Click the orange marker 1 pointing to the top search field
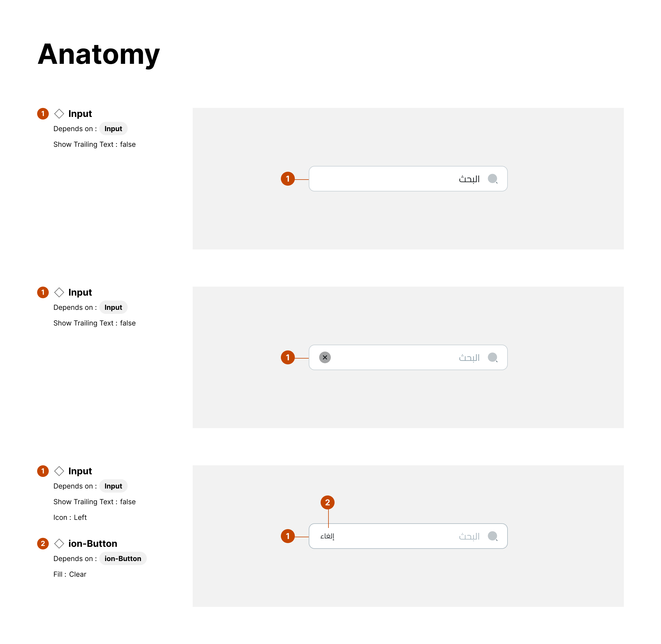 288,179
